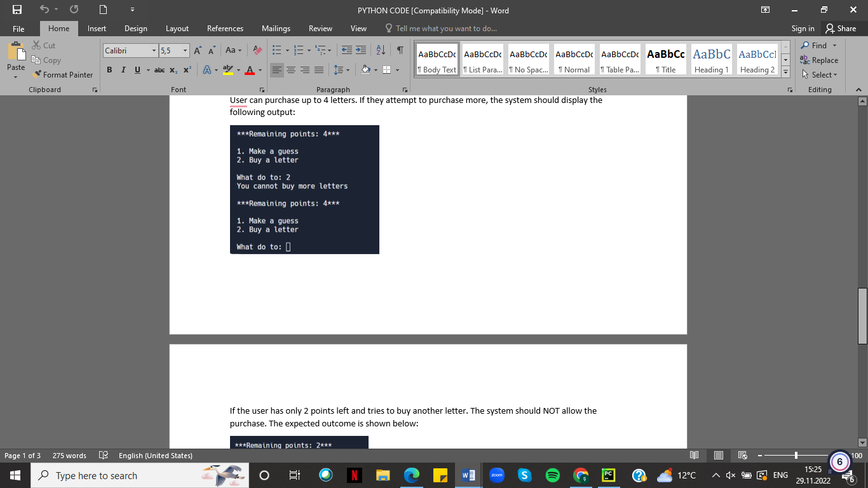Open the Sort dialog icon

point(381,48)
